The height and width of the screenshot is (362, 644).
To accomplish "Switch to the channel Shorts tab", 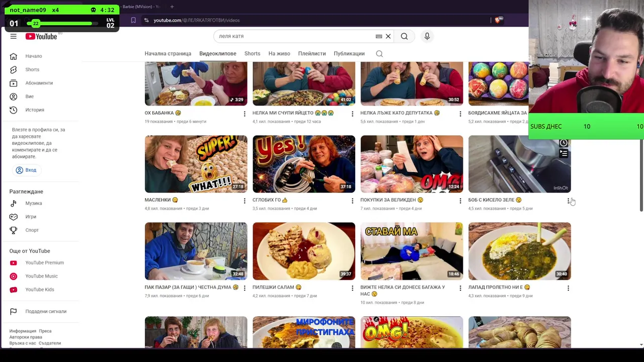I will (x=252, y=53).
